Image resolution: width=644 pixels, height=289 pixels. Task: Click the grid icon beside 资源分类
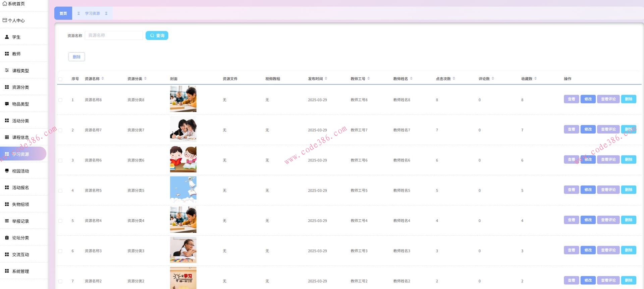7,87
